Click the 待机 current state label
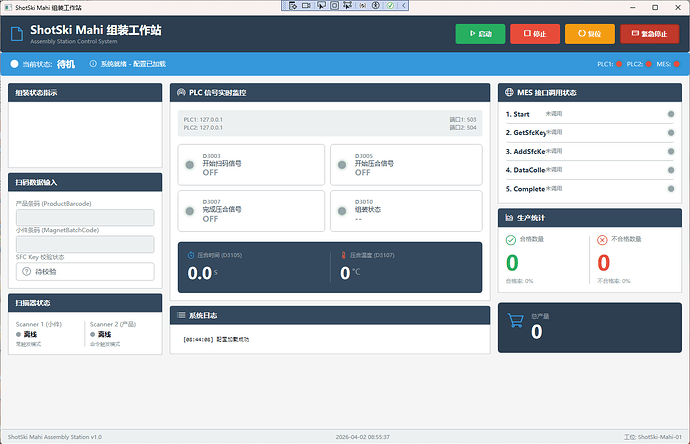The image size is (690, 444). pos(66,64)
